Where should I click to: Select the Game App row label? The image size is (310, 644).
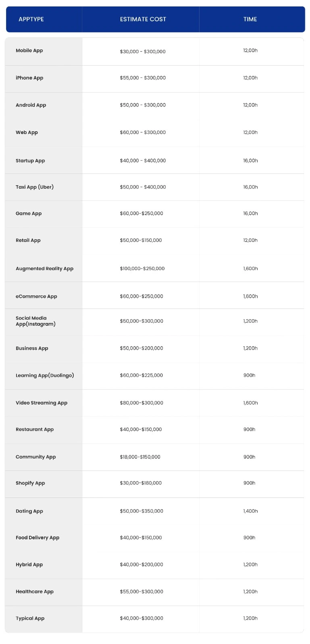(29, 214)
